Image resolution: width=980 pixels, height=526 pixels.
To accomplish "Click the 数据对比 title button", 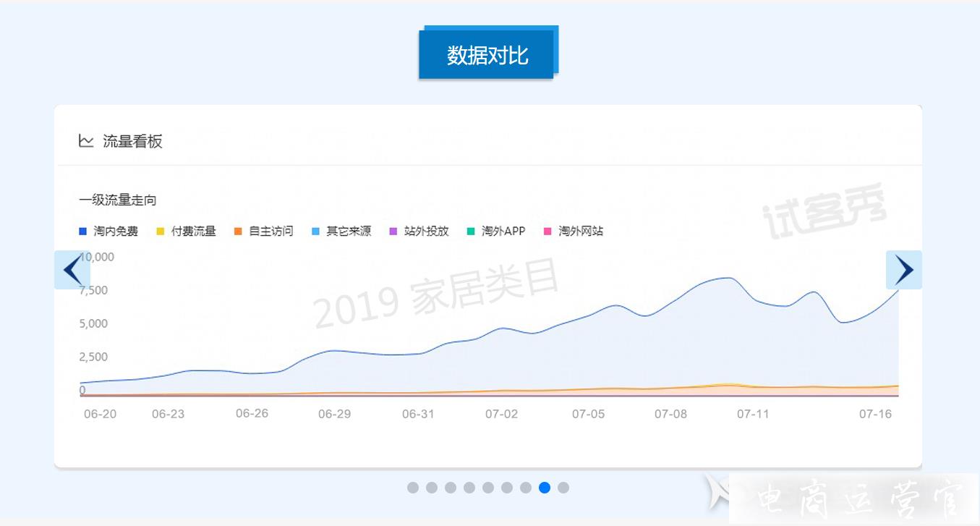I will (x=487, y=54).
